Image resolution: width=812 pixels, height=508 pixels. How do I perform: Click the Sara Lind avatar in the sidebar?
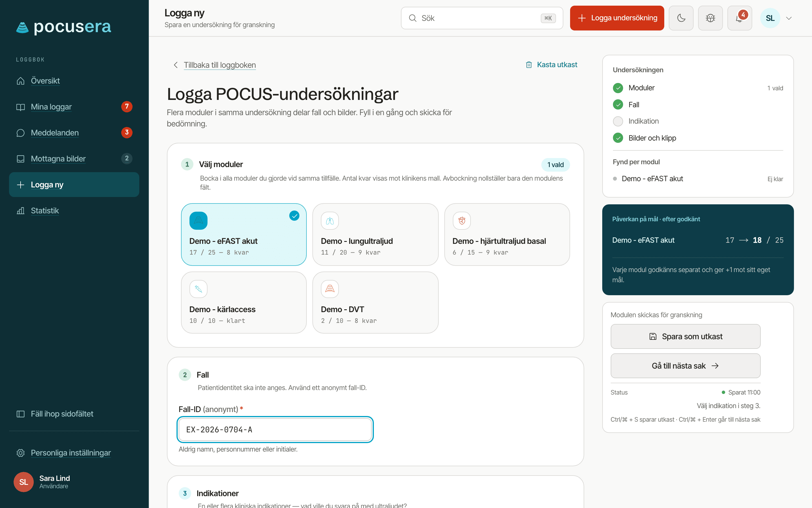[23, 482]
